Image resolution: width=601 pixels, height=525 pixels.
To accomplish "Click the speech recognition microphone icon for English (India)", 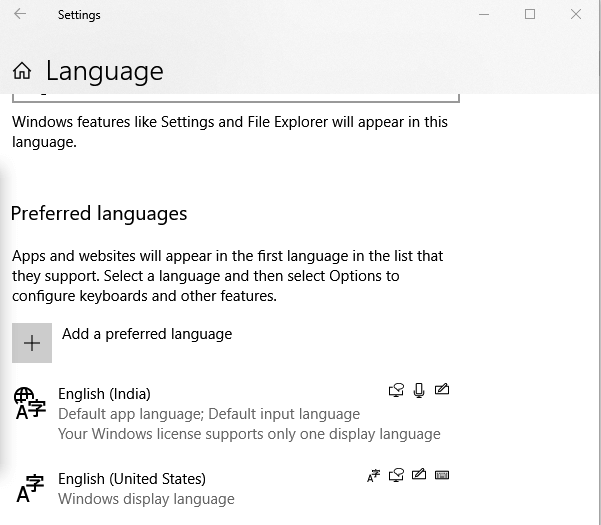I will point(419,390).
